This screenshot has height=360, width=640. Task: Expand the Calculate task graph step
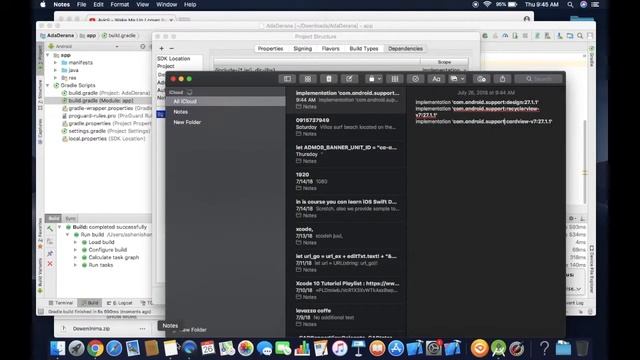click(76, 258)
